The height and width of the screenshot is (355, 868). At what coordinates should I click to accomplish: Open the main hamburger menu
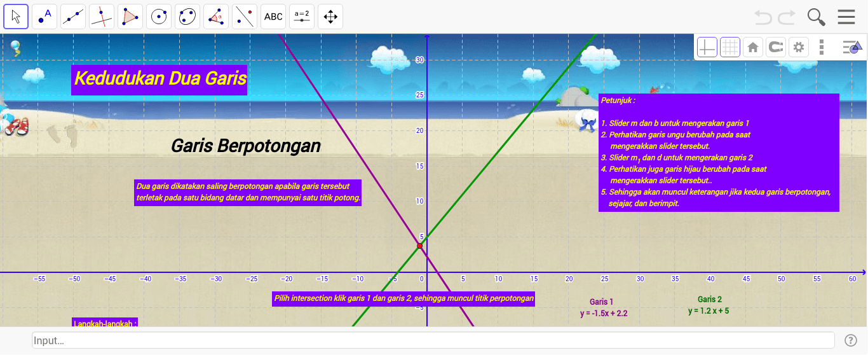[x=846, y=17]
